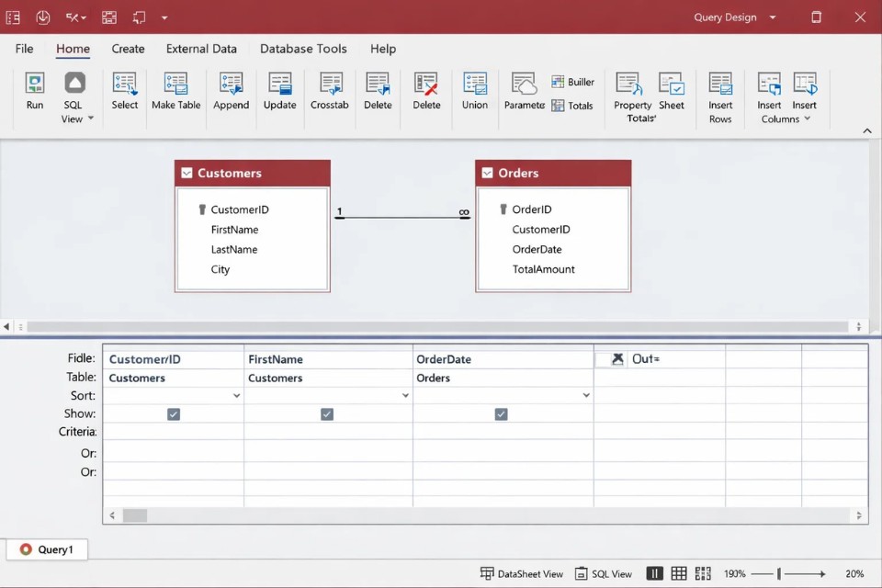Click the Insert Rows icon
Image resolution: width=882 pixels, height=588 pixels.
tap(720, 85)
